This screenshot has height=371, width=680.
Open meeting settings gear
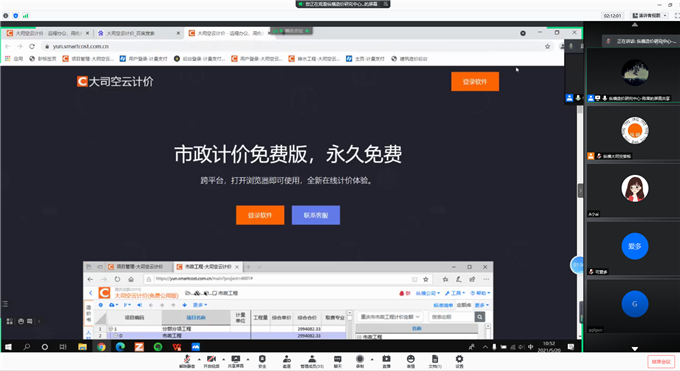459,361
